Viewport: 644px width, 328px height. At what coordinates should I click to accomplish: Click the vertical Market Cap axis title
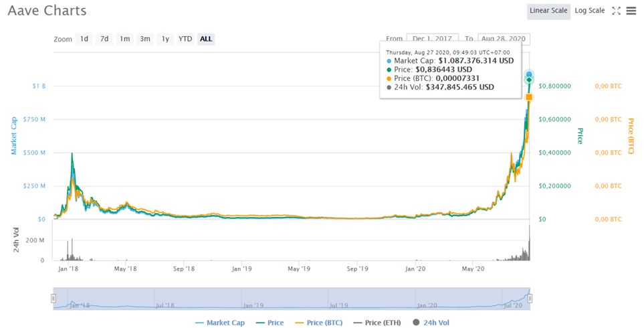[x=14, y=136]
